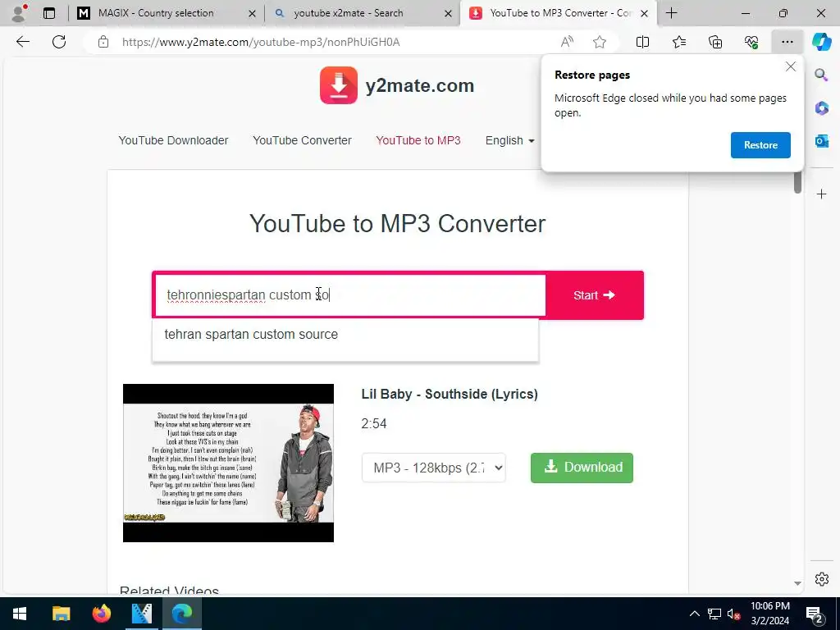Close the MAGIX Country selection tab

252,13
